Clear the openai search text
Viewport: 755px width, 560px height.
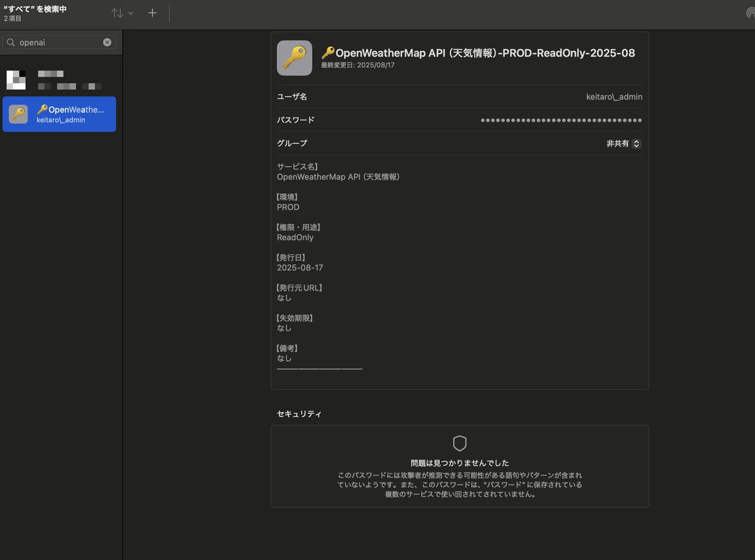(x=107, y=42)
